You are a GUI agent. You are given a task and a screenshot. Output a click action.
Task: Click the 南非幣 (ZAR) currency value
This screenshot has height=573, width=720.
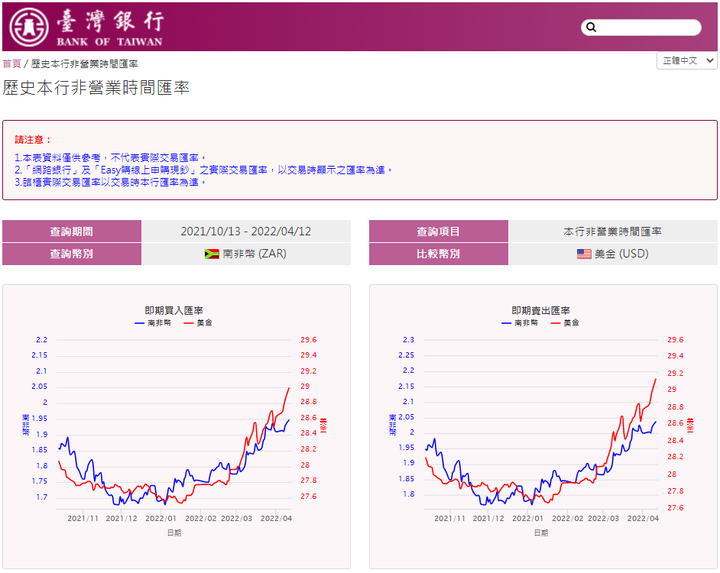click(254, 254)
